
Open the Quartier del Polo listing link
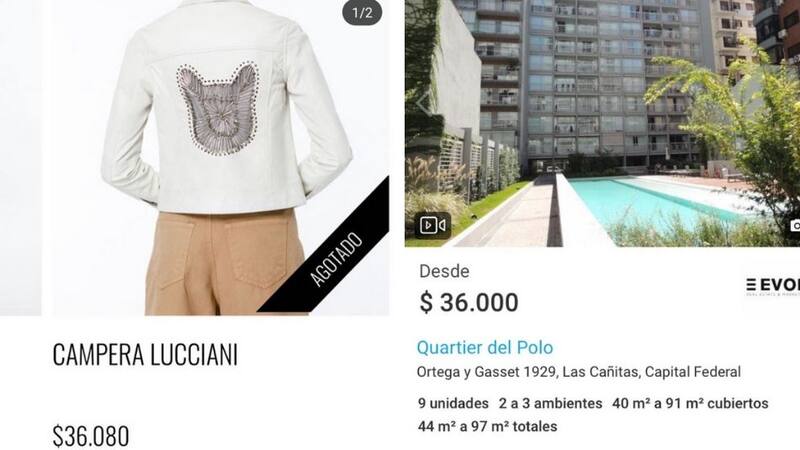click(485, 347)
